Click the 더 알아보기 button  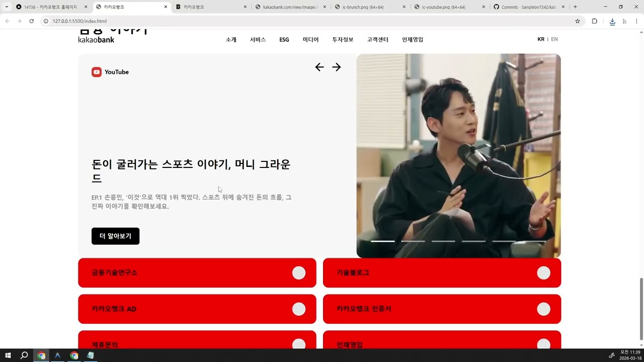[115, 236]
